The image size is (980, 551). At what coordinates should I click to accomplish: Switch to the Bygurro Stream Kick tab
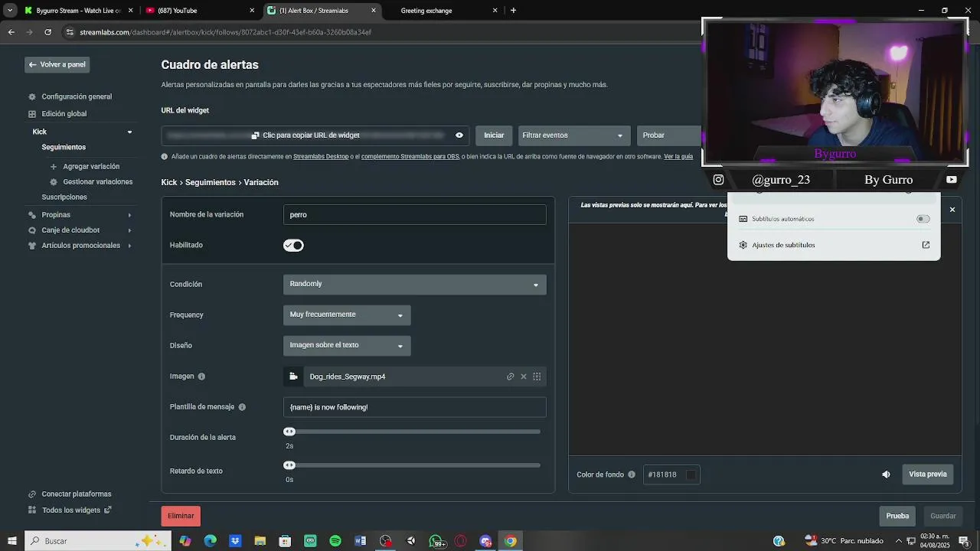[78, 11]
